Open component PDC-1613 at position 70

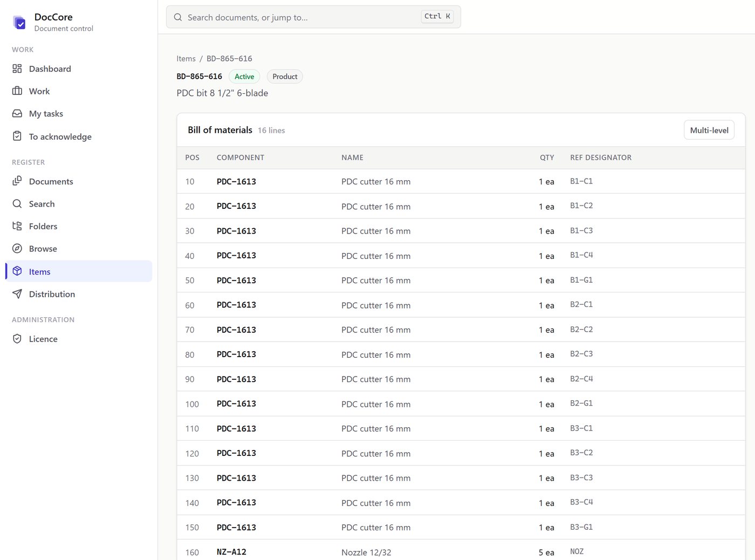[236, 330]
